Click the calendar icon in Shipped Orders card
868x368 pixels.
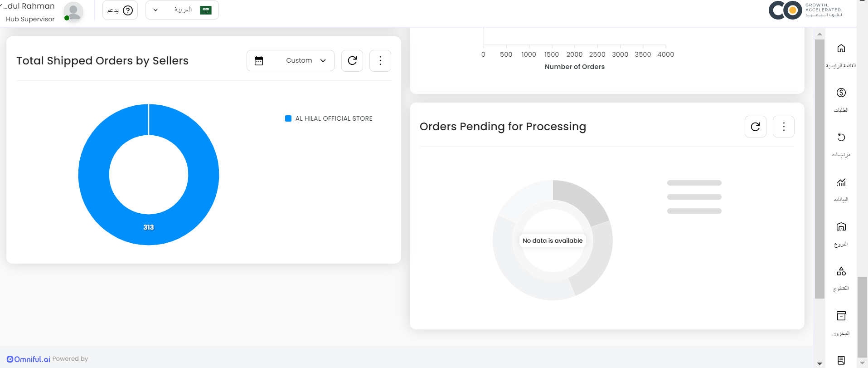(x=259, y=61)
